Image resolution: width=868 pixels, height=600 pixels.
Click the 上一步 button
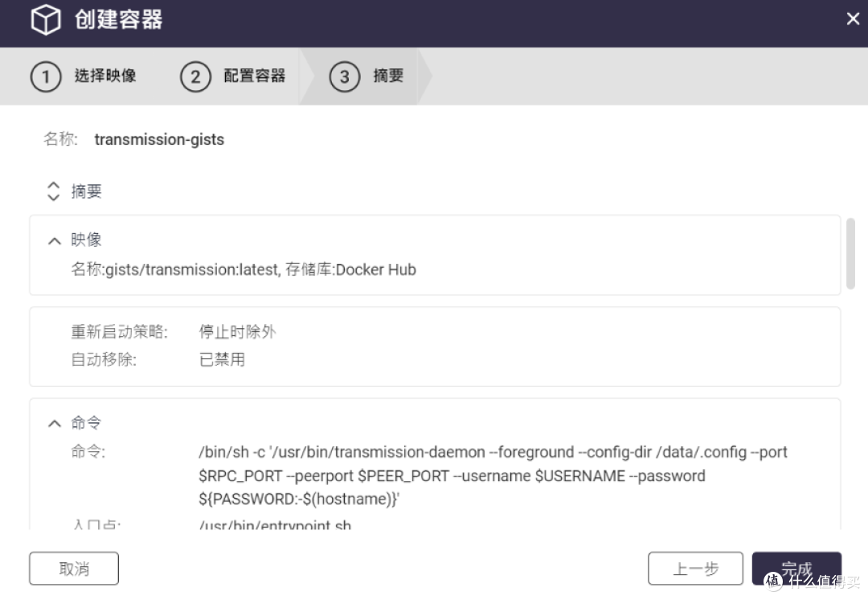(x=695, y=569)
